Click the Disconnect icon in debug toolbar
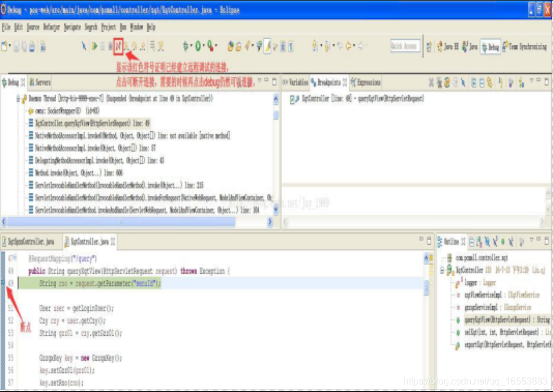The height and width of the screenshot is (392, 553). coord(118,46)
